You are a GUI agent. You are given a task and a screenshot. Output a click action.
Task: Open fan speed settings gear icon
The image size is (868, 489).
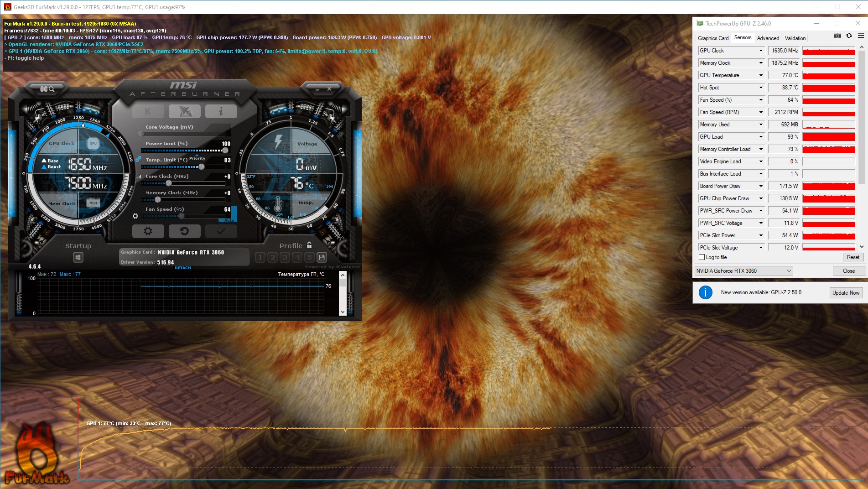coord(135,216)
